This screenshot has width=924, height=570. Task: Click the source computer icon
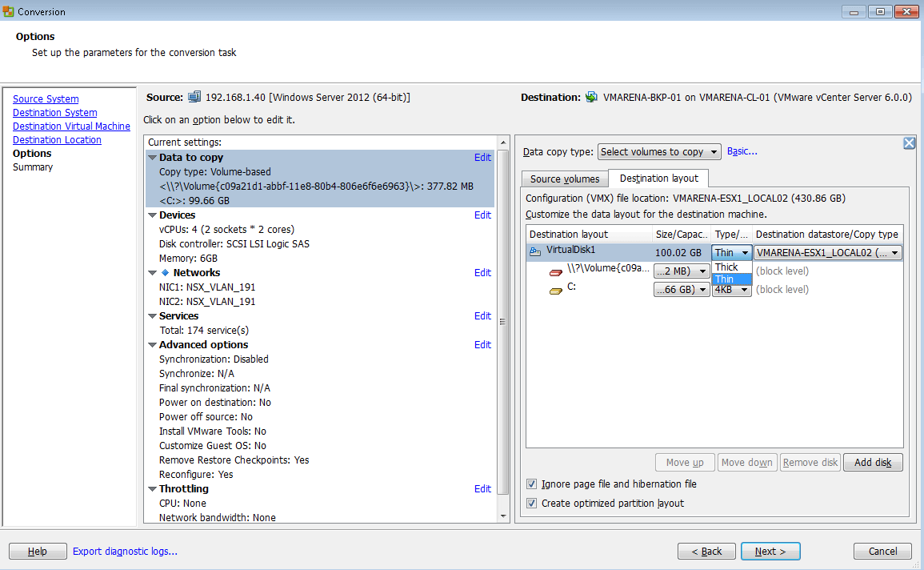click(194, 97)
